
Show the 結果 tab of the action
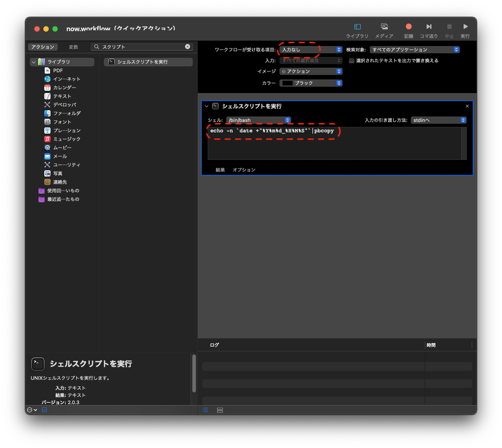click(x=220, y=170)
